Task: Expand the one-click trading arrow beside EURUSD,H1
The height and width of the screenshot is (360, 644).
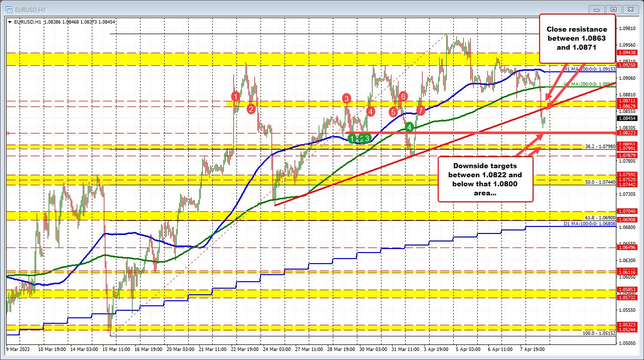Action: point(10,22)
